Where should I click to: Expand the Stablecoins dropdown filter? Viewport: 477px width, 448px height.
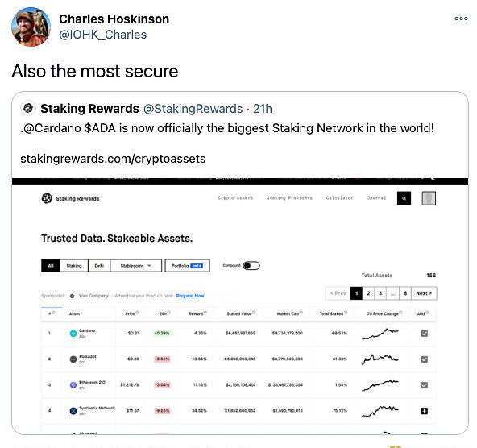[135, 266]
